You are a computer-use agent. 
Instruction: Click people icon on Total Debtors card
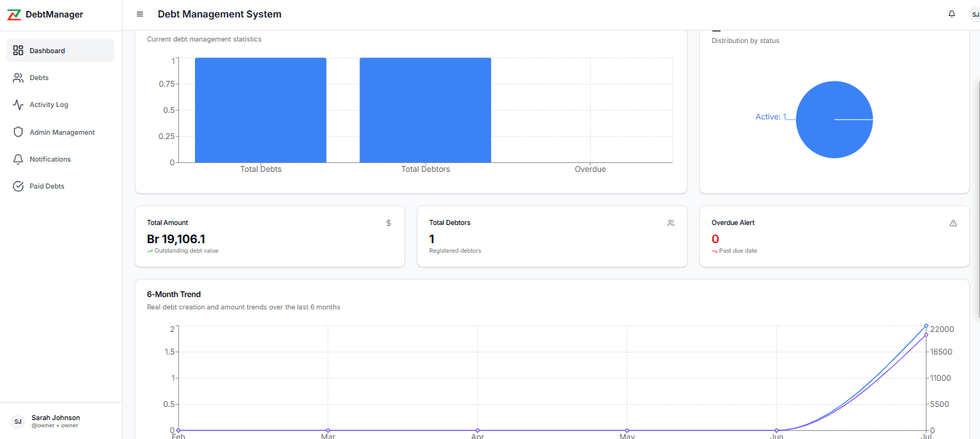click(x=671, y=223)
